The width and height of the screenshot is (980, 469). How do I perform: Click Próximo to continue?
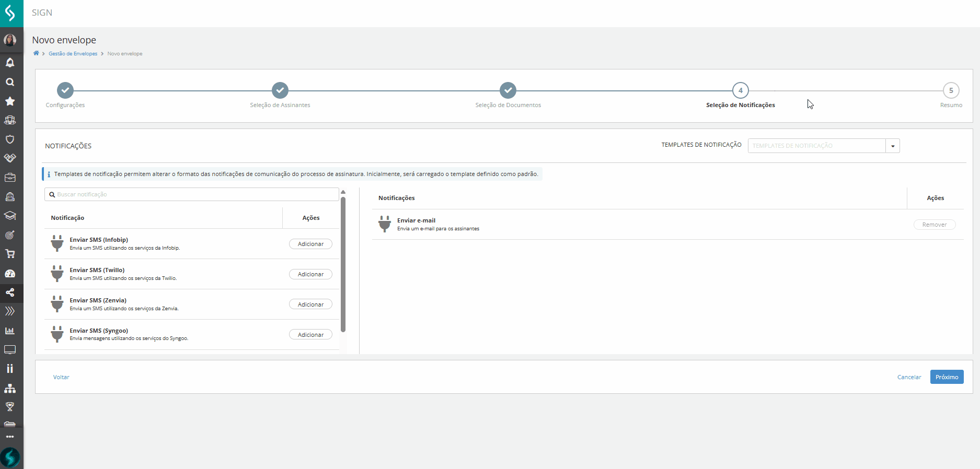947,377
